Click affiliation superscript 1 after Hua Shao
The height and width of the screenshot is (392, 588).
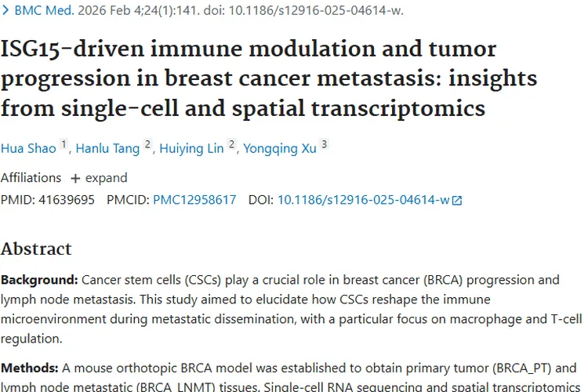pyautogui.click(x=64, y=145)
